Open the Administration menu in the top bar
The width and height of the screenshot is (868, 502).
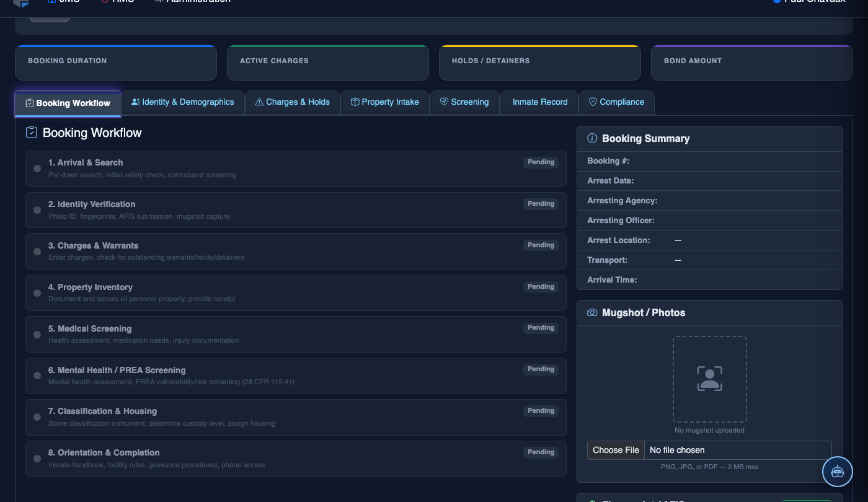(x=192, y=2)
